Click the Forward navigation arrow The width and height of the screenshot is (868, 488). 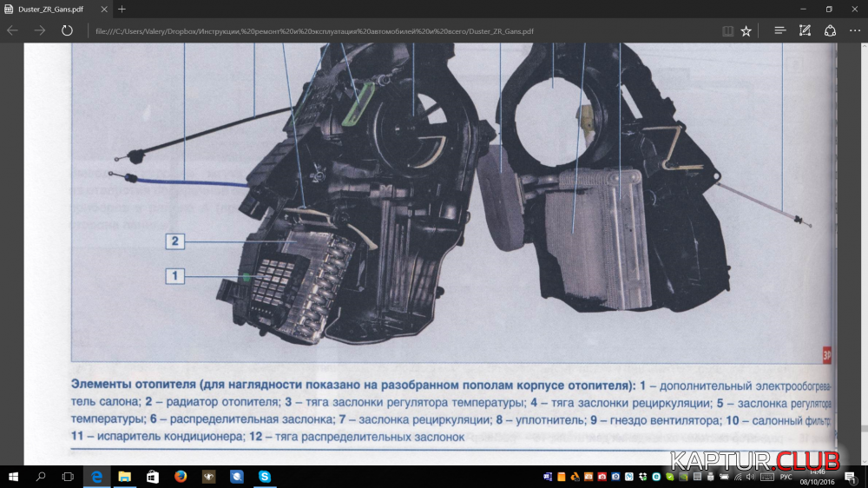coord(40,30)
